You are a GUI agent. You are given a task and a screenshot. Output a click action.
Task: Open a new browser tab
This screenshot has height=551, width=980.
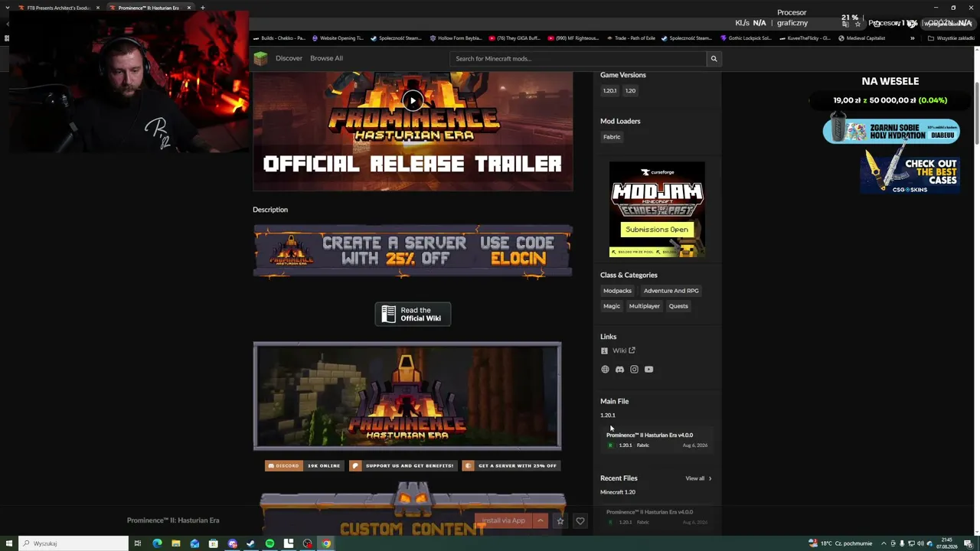[202, 8]
